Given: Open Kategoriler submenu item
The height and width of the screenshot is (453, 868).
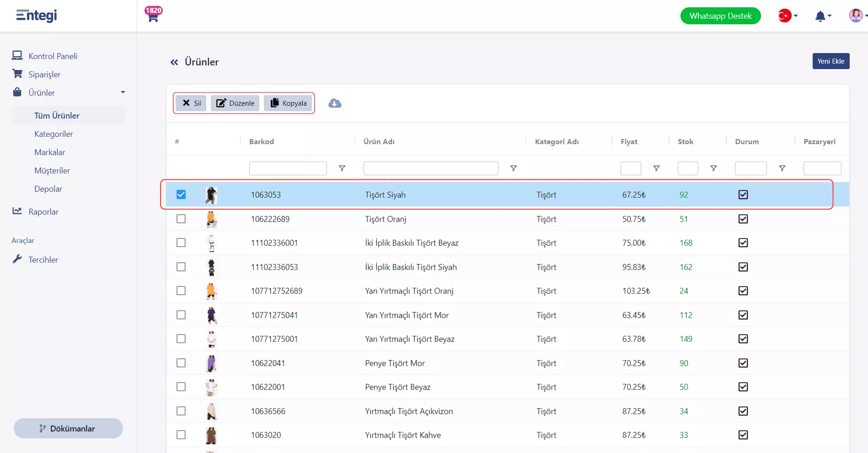Looking at the screenshot, I should (x=54, y=134).
